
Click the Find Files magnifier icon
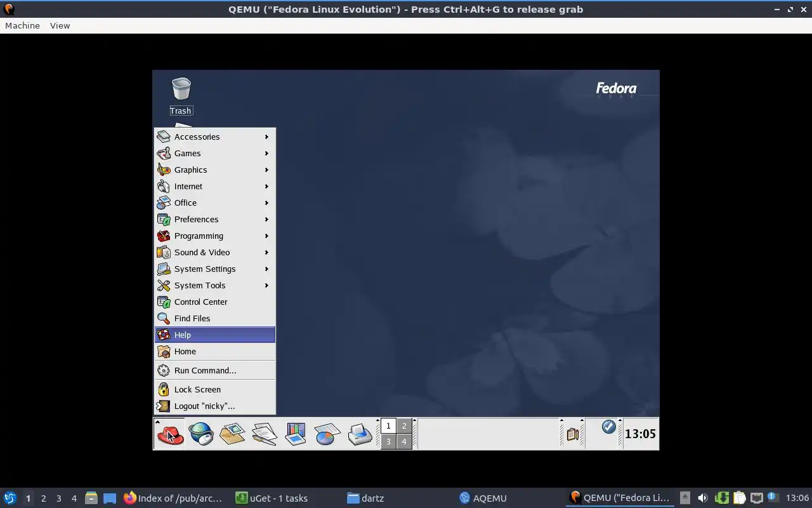tap(164, 318)
